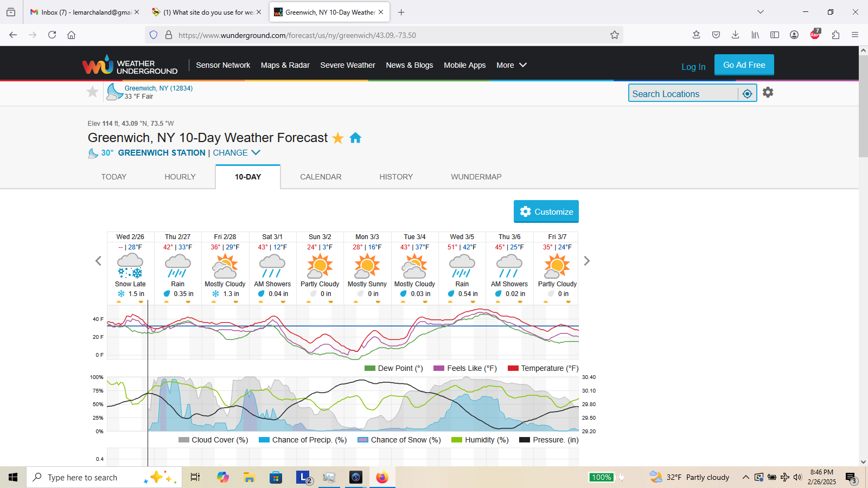Click in the Search Locations field
The image size is (868, 488).
click(x=682, y=94)
